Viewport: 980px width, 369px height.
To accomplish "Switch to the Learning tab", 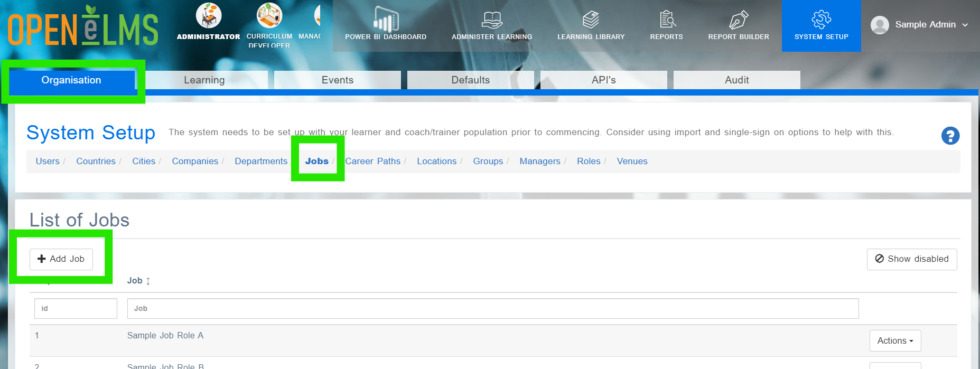I will 204,80.
